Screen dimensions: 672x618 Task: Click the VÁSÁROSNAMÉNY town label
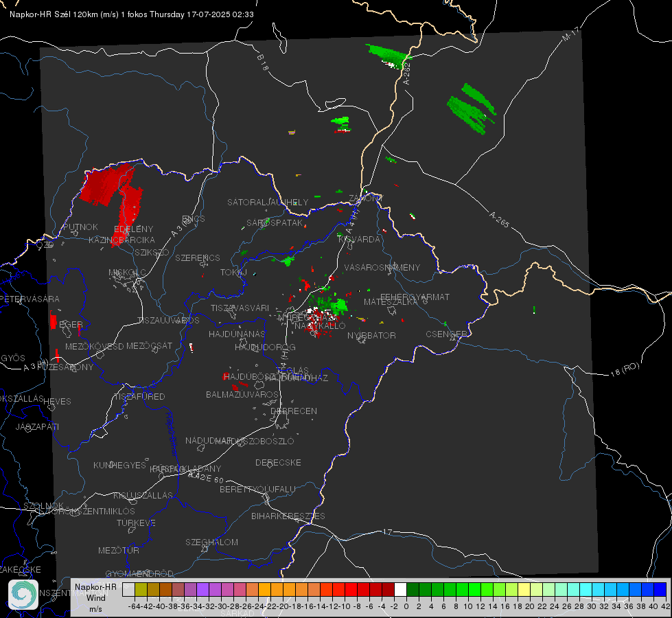pos(382,267)
